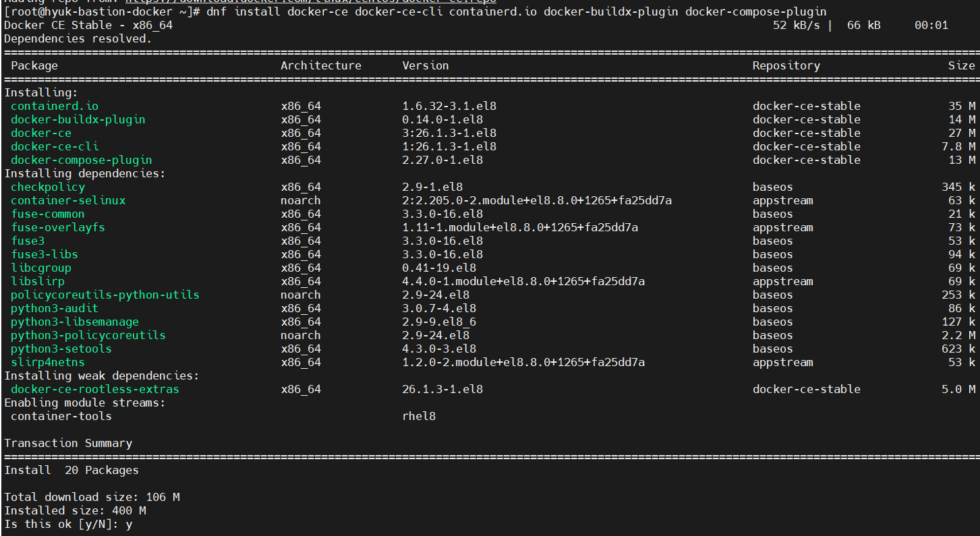This screenshot has height=536, width=980.
Task: Select the Version column header
Action: pyautogui.click(x=425, y=65)
